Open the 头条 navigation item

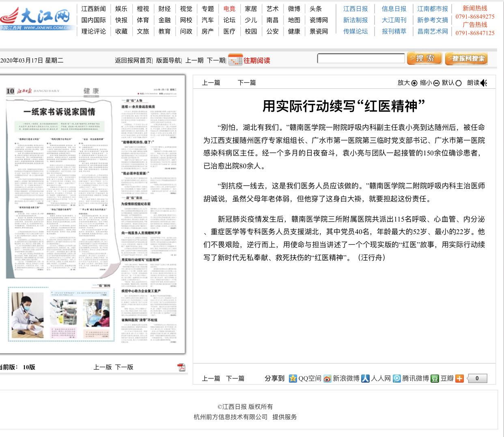tap(316, 9)
